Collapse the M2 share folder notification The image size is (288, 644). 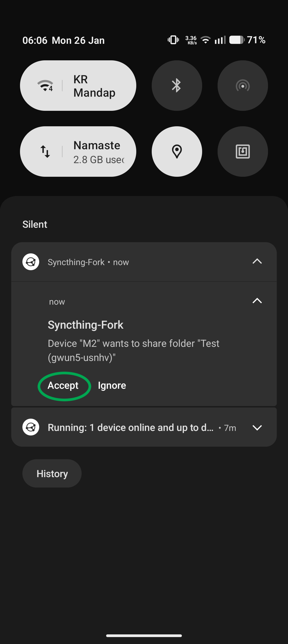257,301
